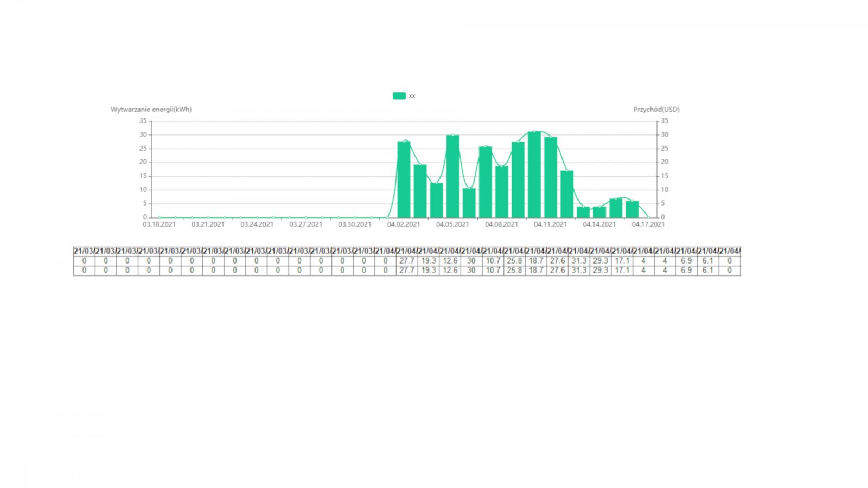Select the bar above the 04.08.2021 label

(502, 192)
